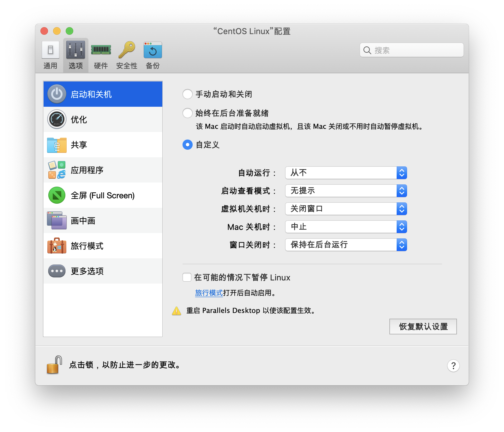The image size is (504, 432).
Task: Click the 重启 Parallels Desktop 以使该配置生效 message
Action: click(251, 311)
